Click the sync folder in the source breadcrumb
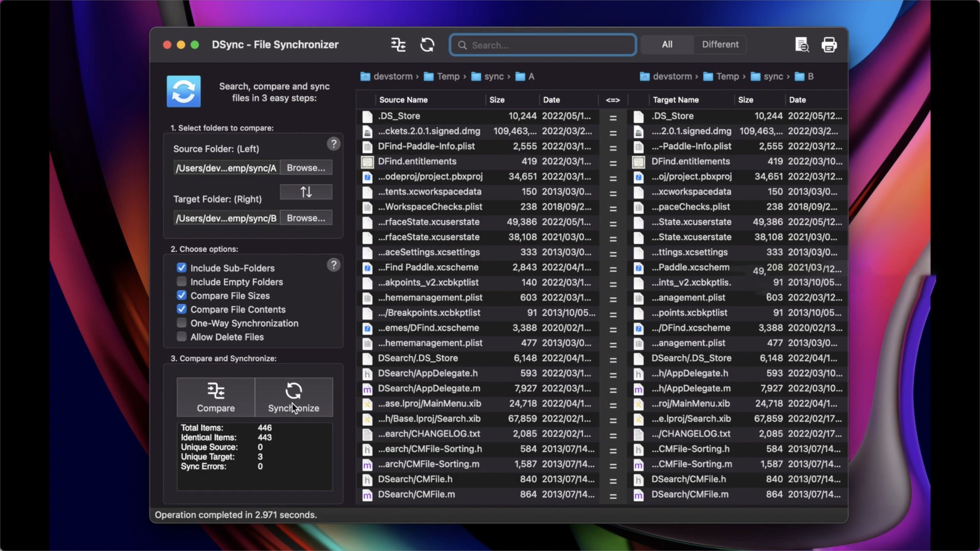 [x=487, y=77]
